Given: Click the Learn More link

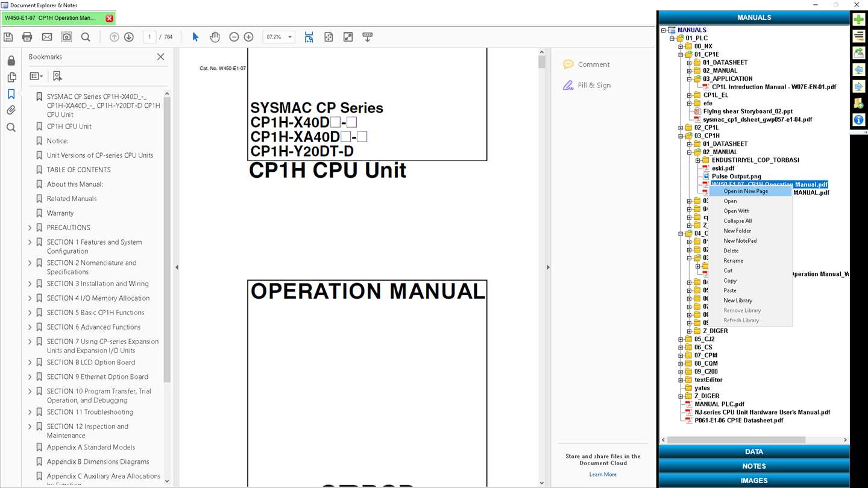Looking at the screenshot, I should (x=603, y=475).
